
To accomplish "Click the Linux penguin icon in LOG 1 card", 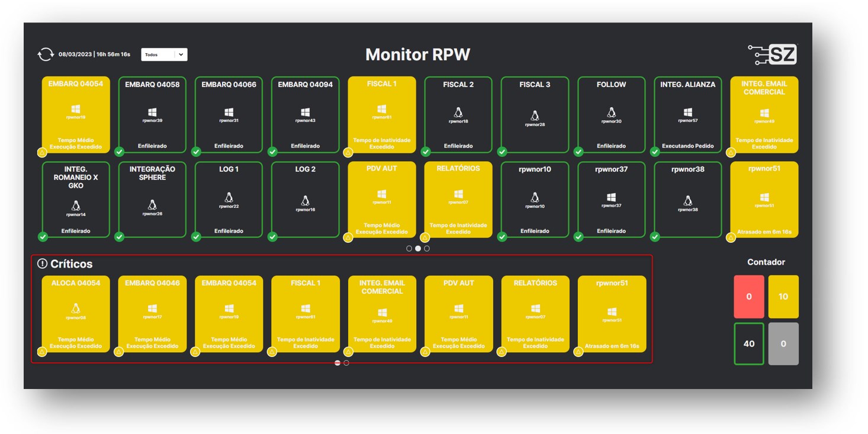I will pos(229,197).
